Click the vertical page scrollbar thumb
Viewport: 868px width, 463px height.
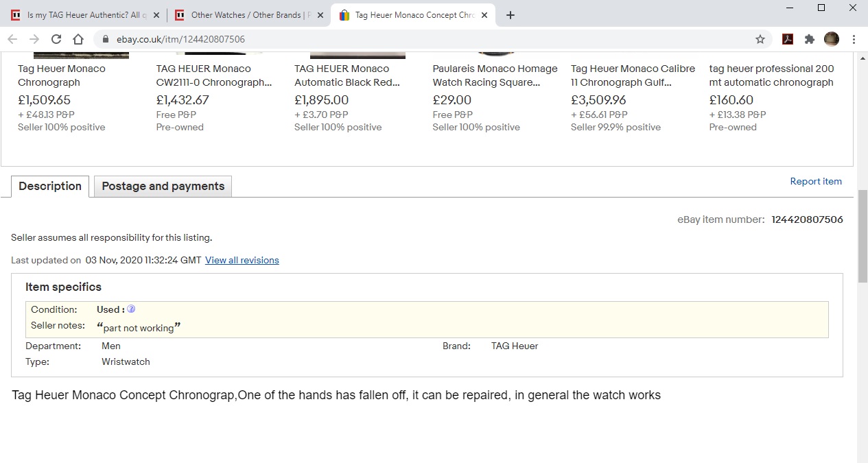[x=862, y=237]
